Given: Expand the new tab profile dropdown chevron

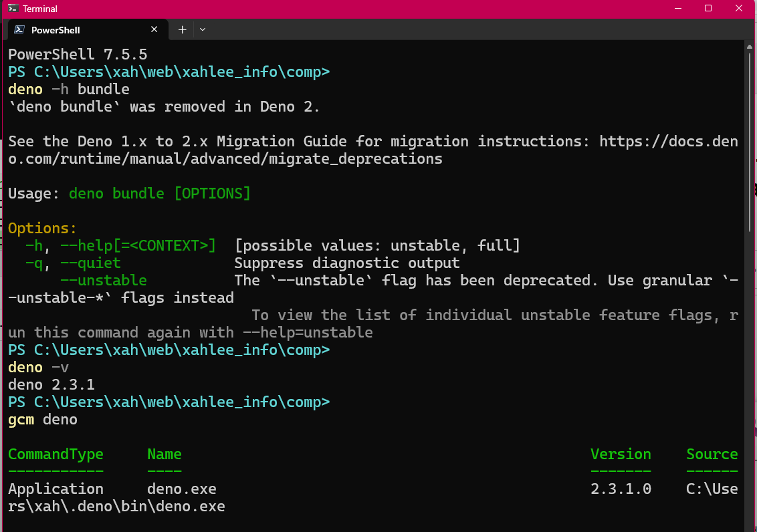Looking at the screenshot, I should [x=203, y=29].
